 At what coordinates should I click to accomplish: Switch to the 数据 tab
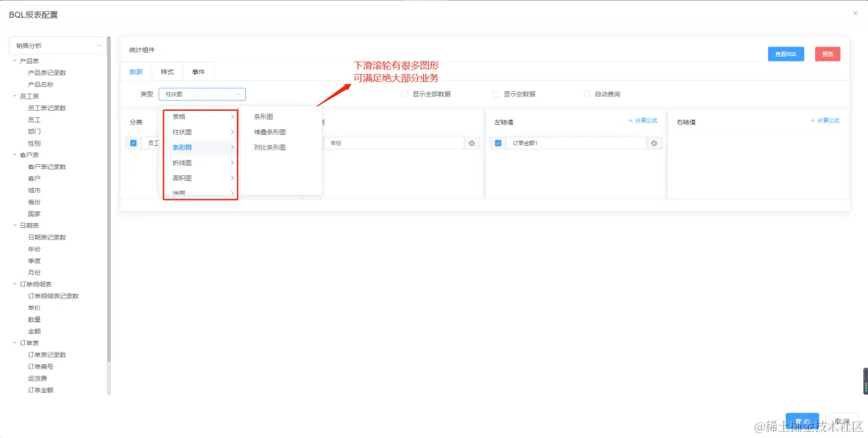136,72
